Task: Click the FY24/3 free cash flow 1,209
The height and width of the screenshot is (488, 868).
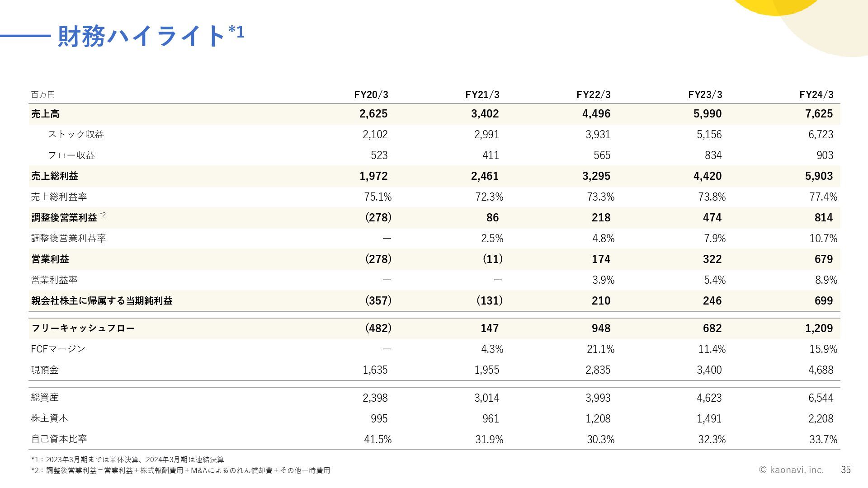Action: pos(819,328)
